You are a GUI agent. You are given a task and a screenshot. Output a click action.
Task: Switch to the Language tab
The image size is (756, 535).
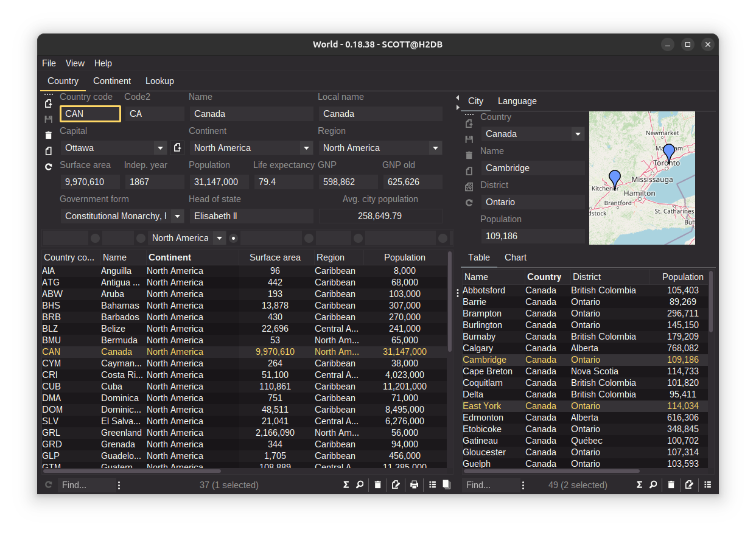click(x=517, y=101)
